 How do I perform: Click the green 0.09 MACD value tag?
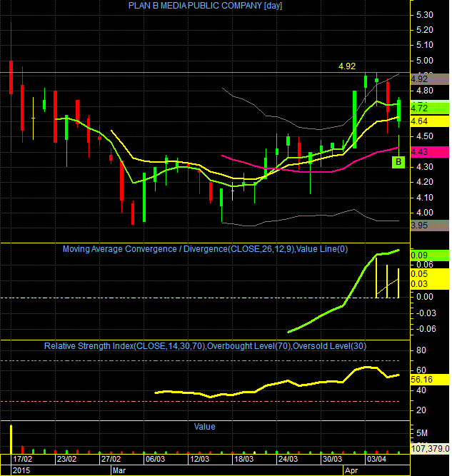tap(430, 255)
